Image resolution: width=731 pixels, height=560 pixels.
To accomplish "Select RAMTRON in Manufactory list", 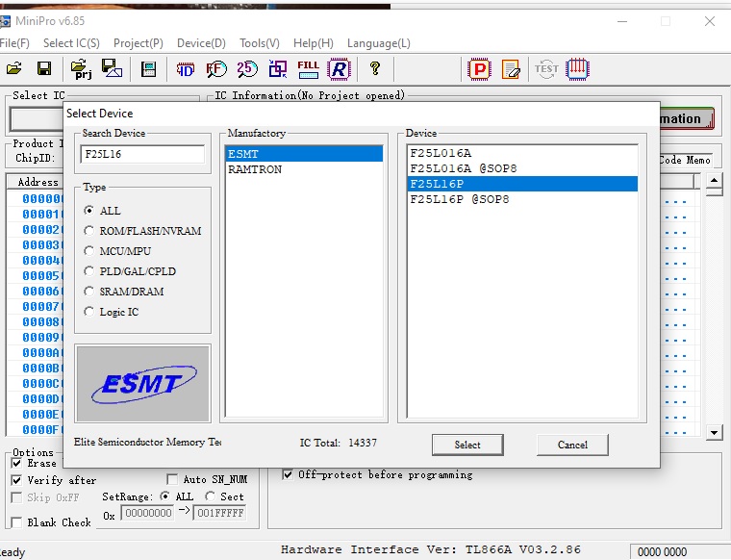I will pyautogui.click(x=304, y=169).
